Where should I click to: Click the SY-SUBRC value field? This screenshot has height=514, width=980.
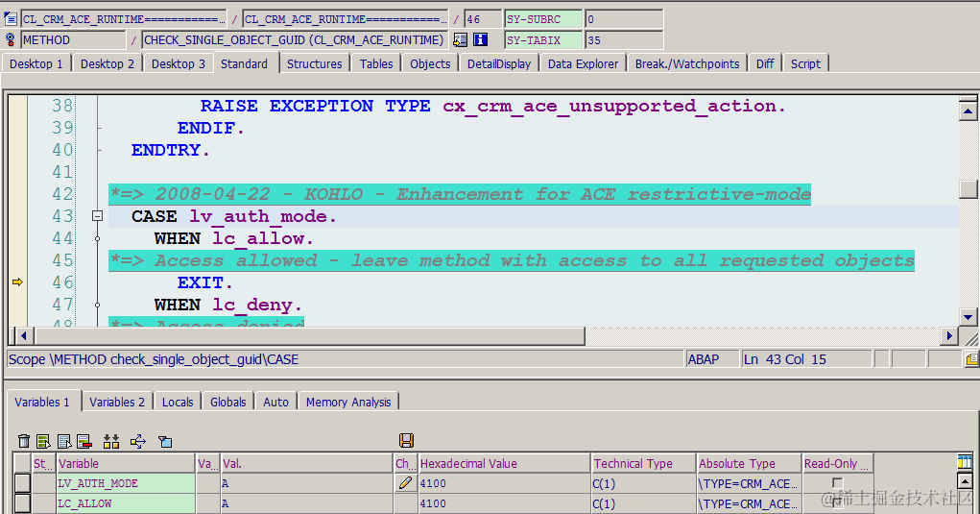tap(623, 19)
